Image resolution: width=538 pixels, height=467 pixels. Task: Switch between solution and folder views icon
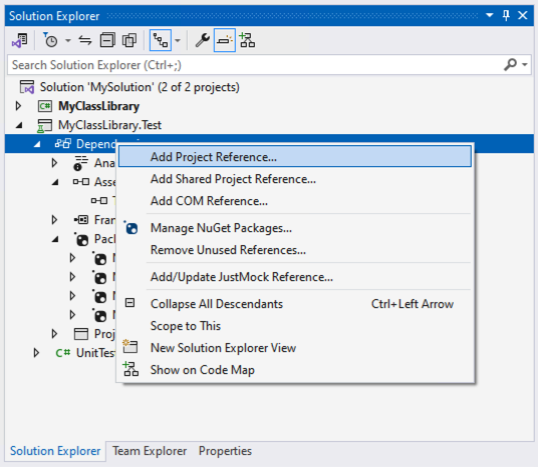20,40
